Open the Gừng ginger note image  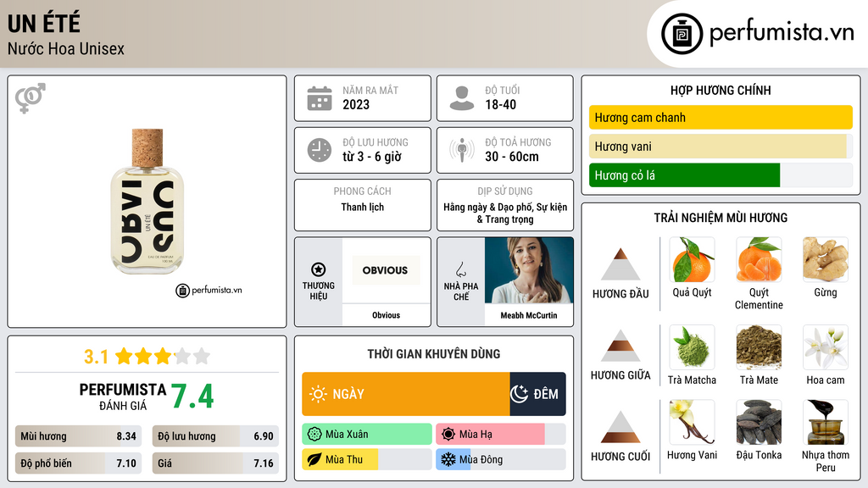826,260
